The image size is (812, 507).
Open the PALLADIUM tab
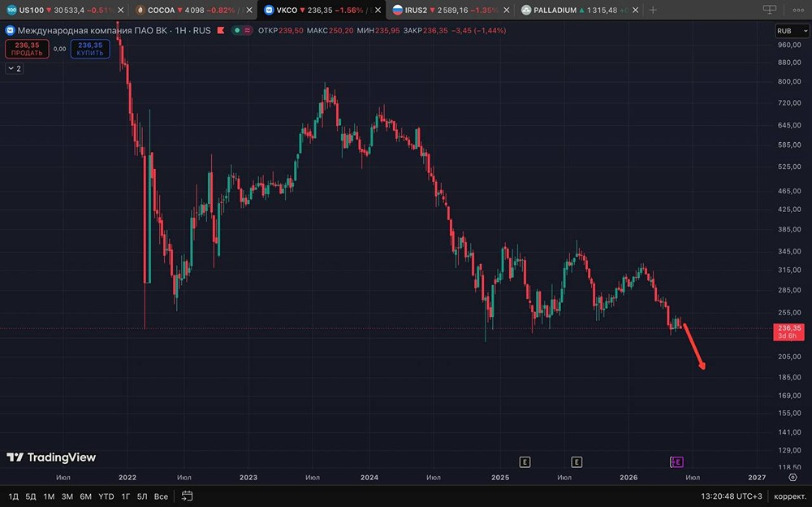pyautogui.click(x=579, y=10)
